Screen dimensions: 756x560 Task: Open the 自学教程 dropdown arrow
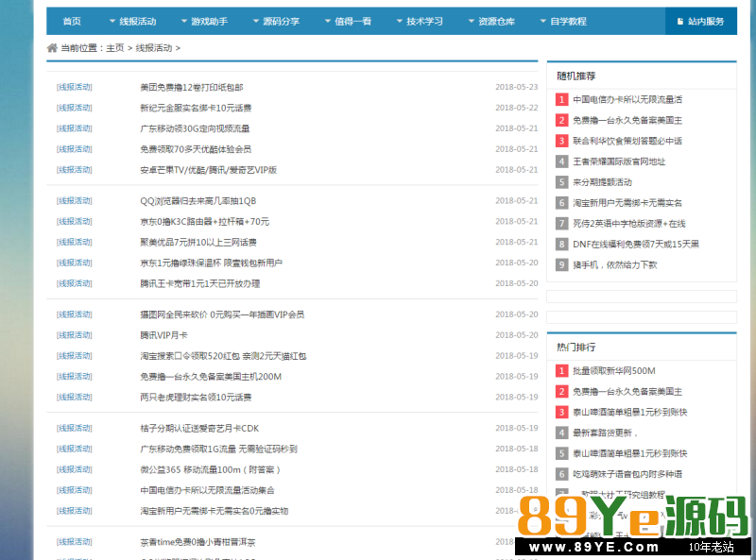[542, 21]
